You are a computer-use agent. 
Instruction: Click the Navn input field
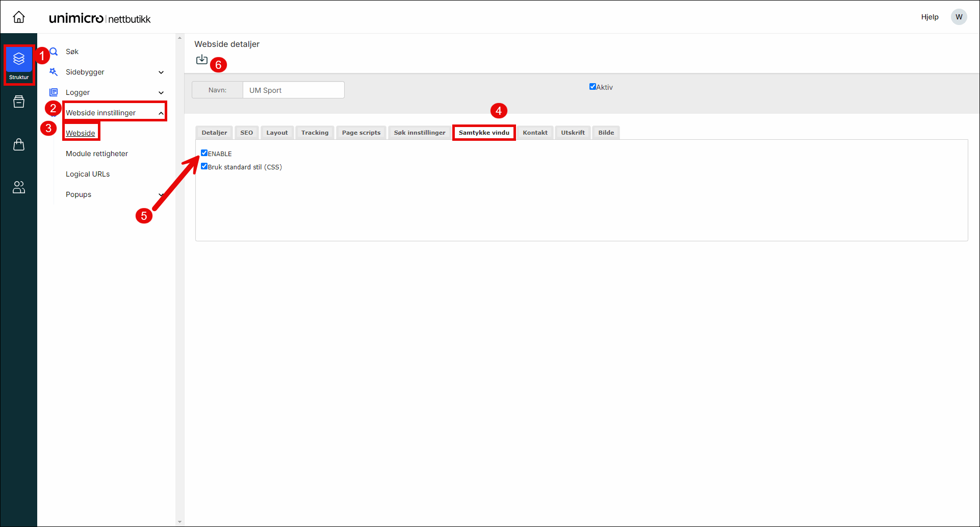tap(293, 90)
